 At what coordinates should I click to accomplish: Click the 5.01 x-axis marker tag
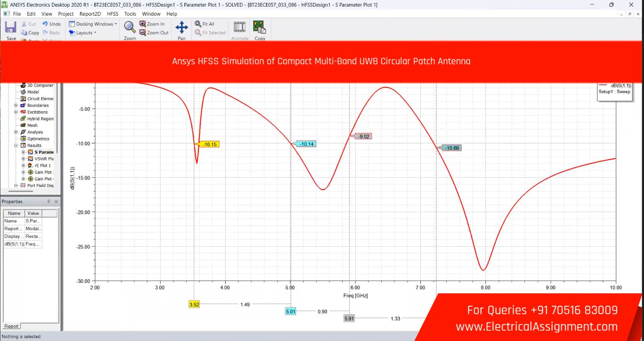click(x=291, y=311)
